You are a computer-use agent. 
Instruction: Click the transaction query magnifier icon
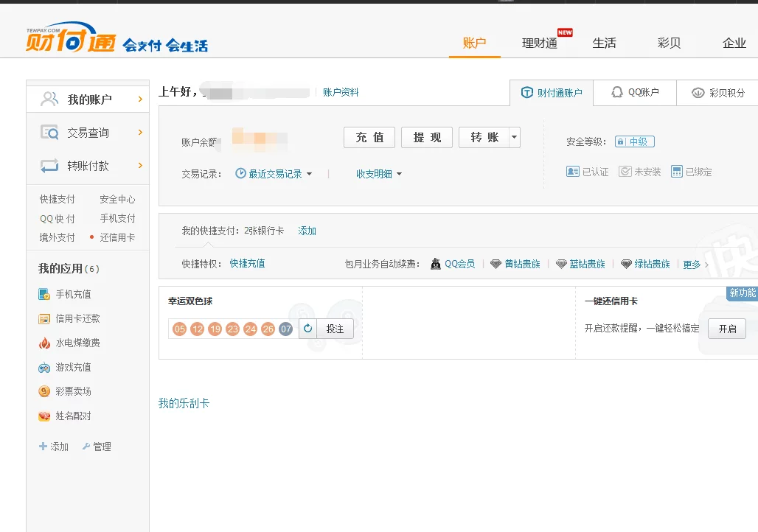click(x=49, y=132)
